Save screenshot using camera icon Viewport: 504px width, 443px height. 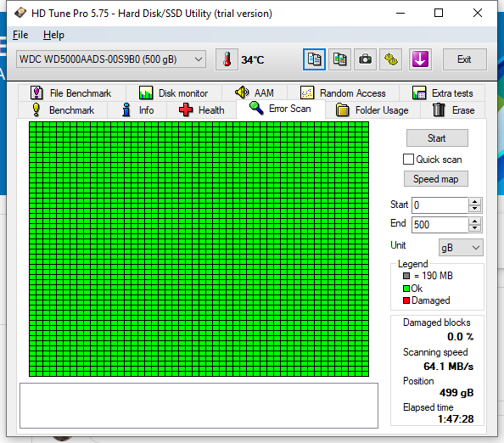click(365, 59)
